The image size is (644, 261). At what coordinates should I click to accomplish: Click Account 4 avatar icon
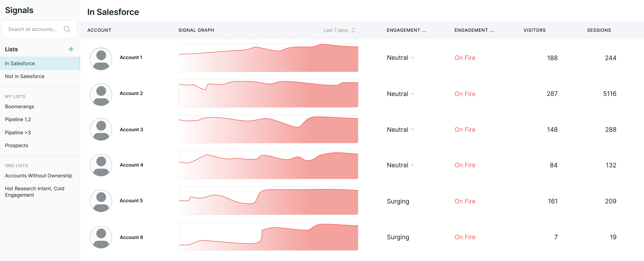click(101, 165)
